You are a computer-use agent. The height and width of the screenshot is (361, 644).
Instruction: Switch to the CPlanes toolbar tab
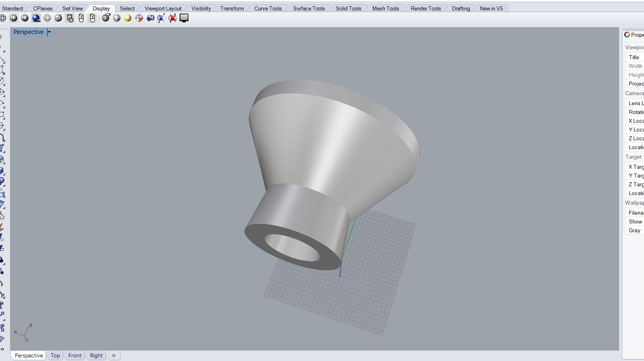[x=43, y=8]
